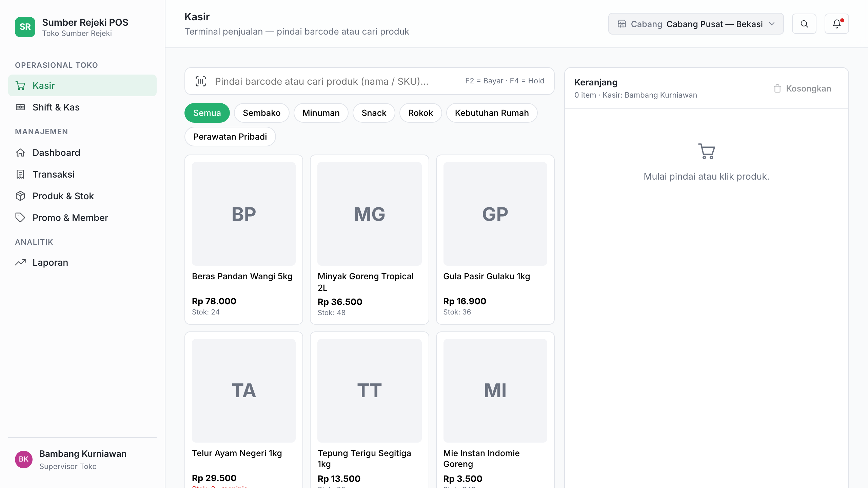Click the trash icon next to Kosongkan
868x488 pixels.
(x=777, y=89)
